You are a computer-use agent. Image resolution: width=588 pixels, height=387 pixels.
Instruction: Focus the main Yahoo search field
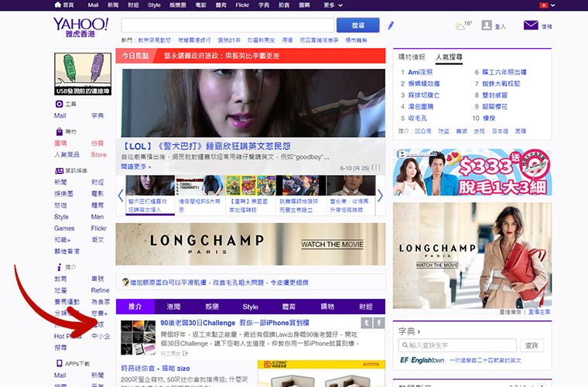[x=227, y=25]
